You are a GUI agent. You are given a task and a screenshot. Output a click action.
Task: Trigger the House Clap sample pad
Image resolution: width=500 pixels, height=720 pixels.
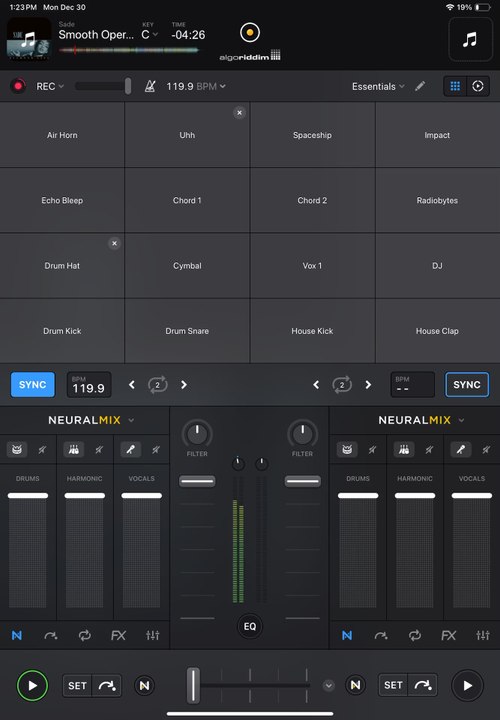(438, 331)
